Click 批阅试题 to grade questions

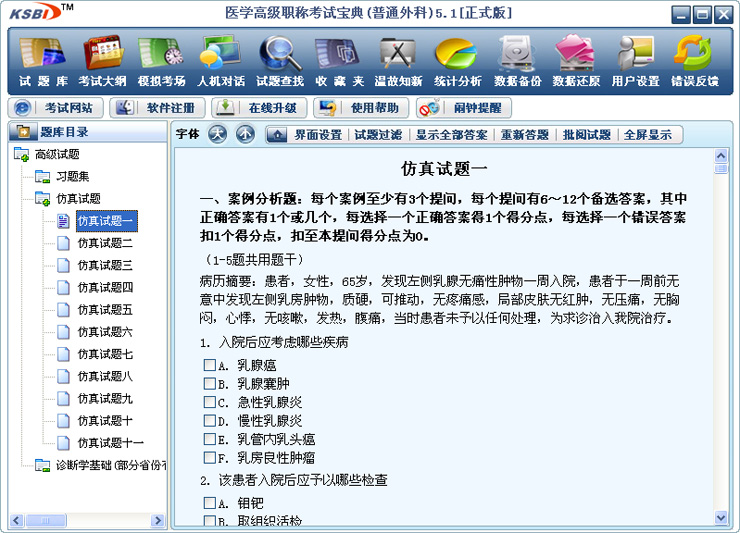(x=587, y=135)
